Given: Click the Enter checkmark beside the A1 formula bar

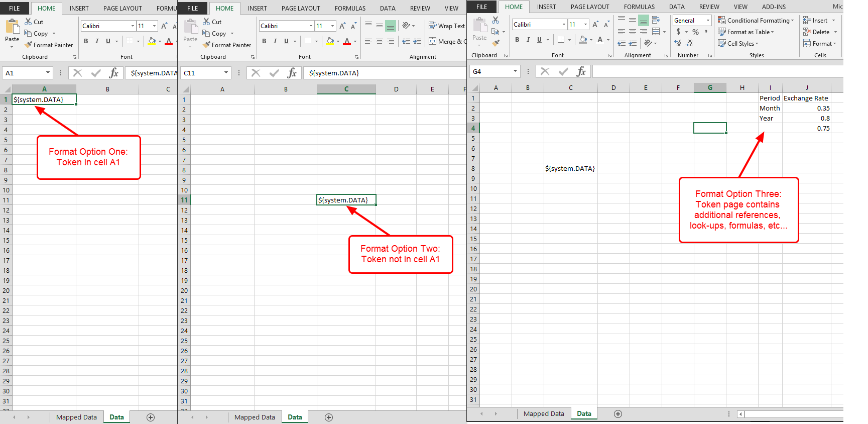Looking at the screenshot, I should tap(96, 73).
